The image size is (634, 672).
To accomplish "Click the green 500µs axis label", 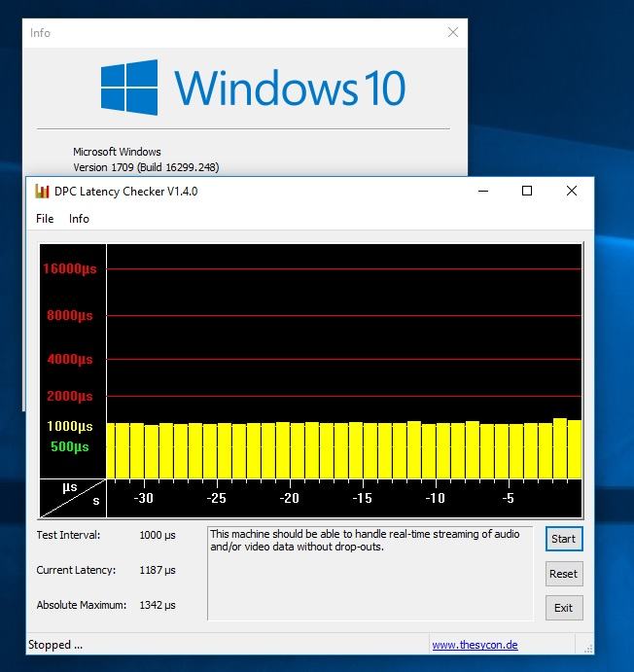I will tap(70, 446).
